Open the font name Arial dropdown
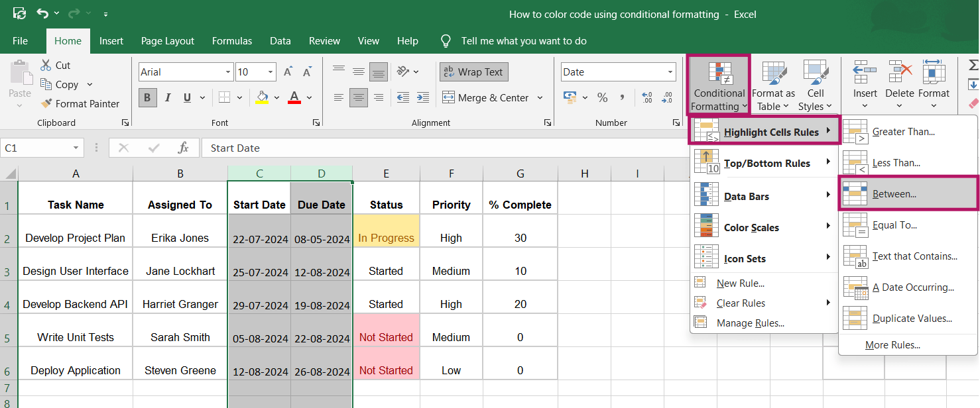Screen dimensions: 980x408 tap(228, 72)
